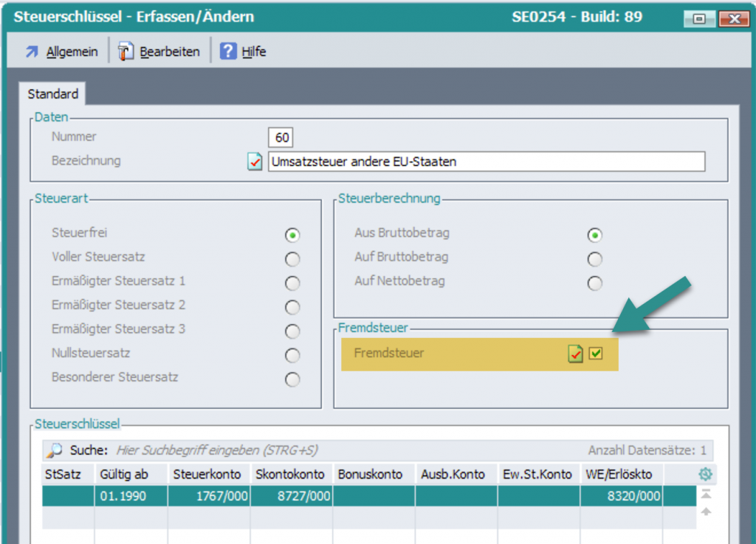Image resolution: width=756 pixels, height=544 pixels.
Task: Click the Hilfe question mark icon
Action: coord(229,52)
